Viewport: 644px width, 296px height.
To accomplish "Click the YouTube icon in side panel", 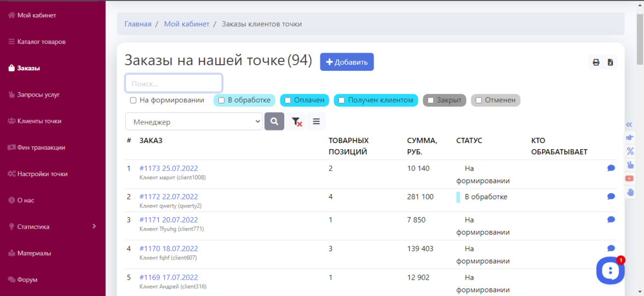I will coord(630,178).
